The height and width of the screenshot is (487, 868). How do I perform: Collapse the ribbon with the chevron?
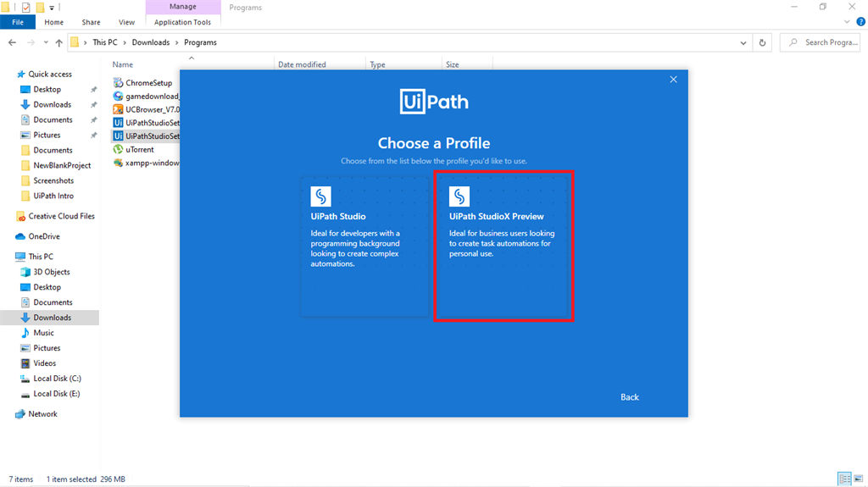coord(847,22)
